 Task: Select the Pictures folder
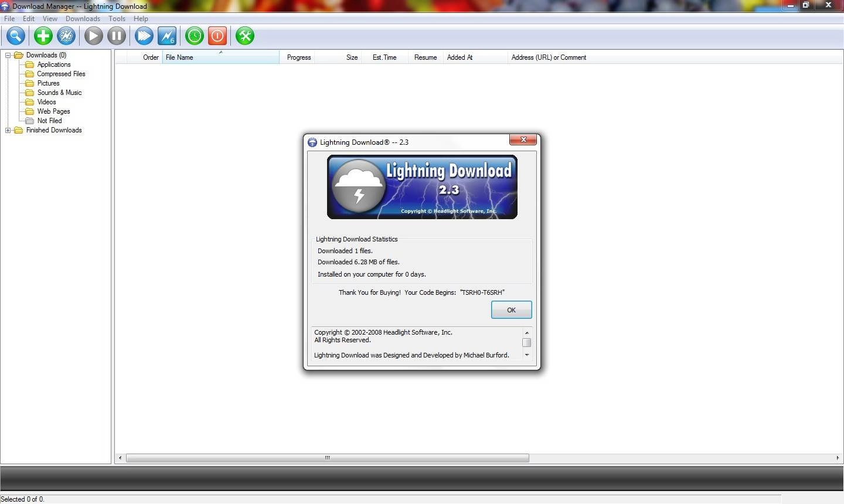(48, 83)
